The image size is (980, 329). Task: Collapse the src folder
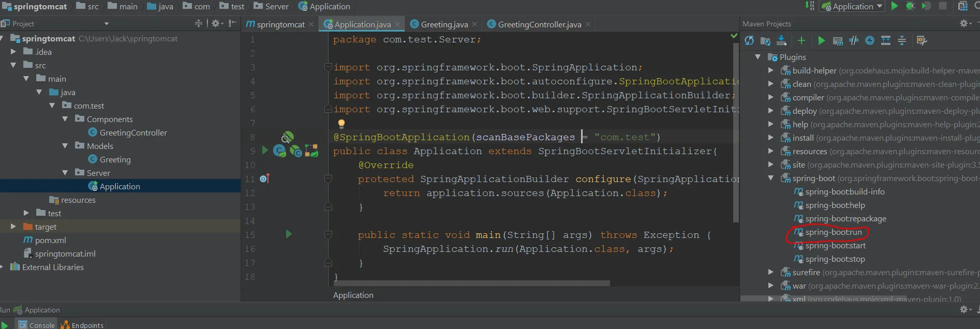[13, 65]
